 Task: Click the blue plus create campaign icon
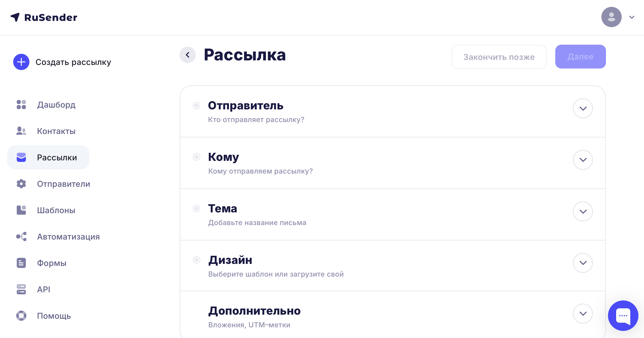pos(21,62)
